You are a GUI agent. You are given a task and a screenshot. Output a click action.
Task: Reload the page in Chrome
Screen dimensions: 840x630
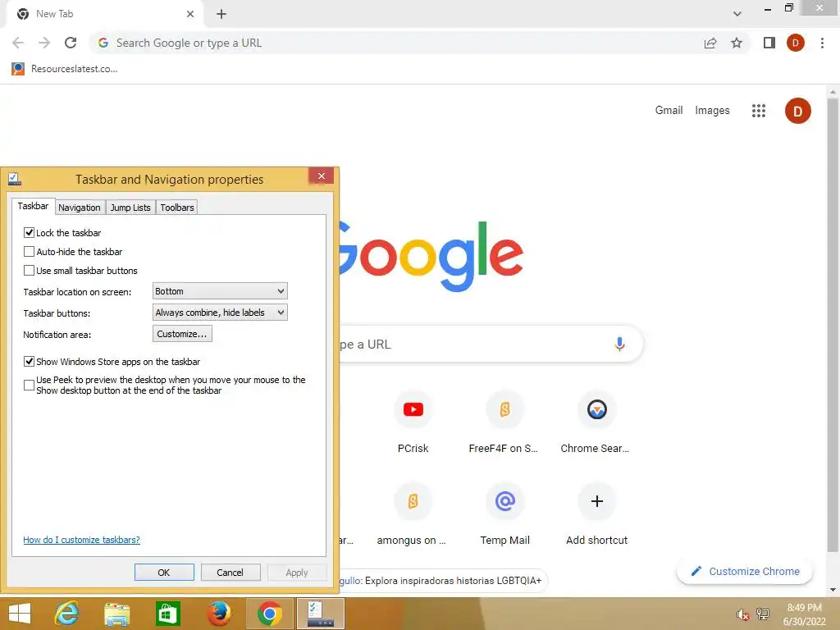click(71, 43)
